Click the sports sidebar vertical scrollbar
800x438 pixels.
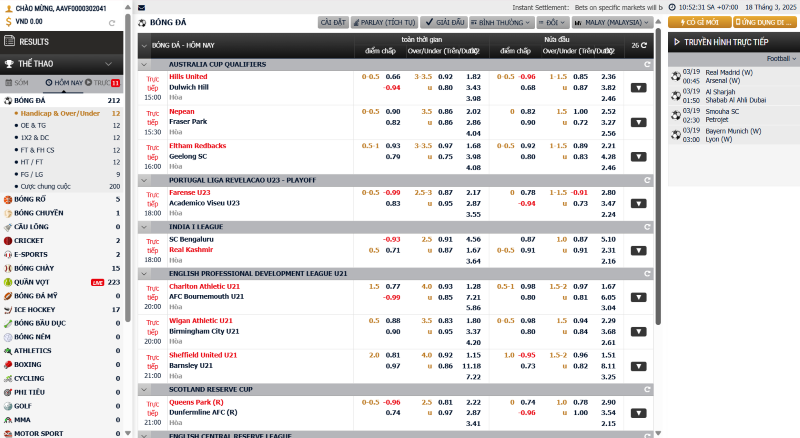127,200
